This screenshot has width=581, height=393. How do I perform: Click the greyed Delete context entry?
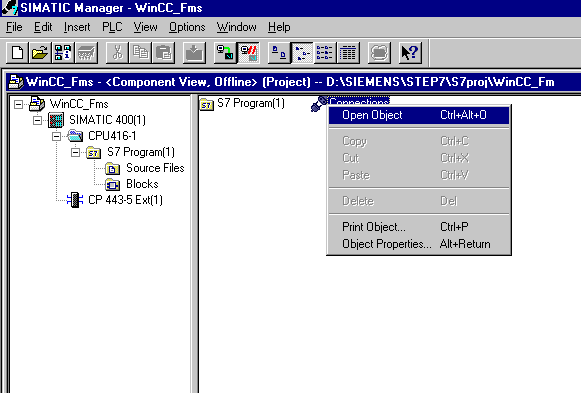click(x=419, y=201)
